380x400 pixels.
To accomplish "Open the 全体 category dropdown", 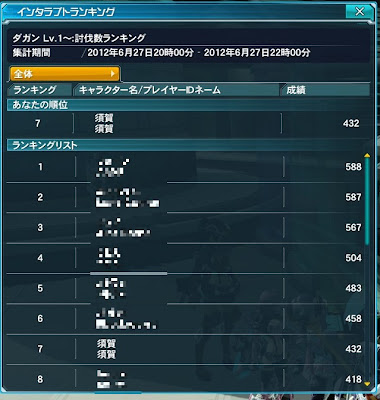I will point(65,74).
